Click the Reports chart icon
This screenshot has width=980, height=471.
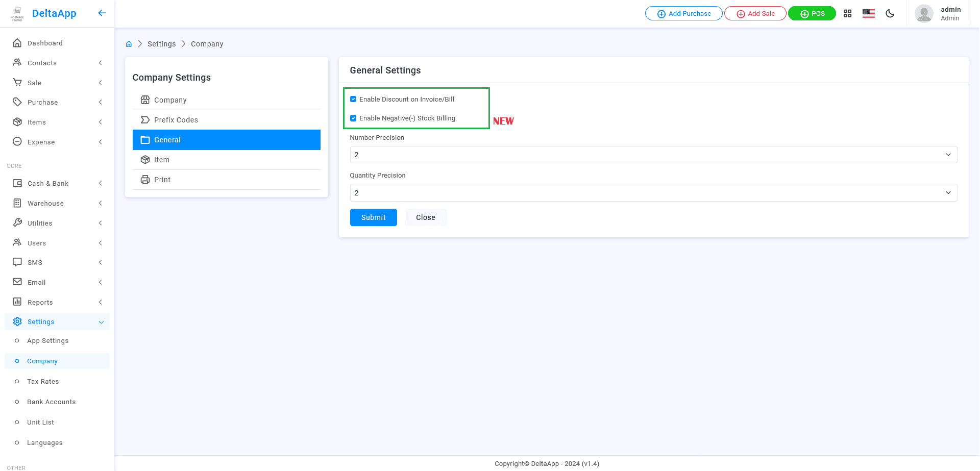(x=17, y=302)
